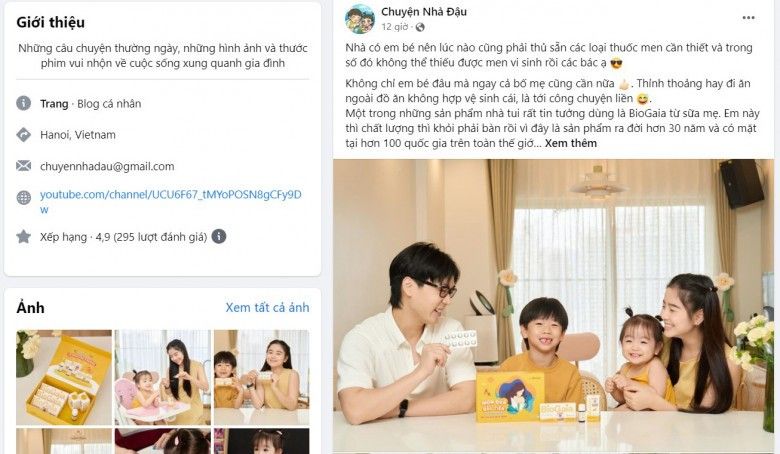Open Xem tất cả ảnh link
The image size is (780, 454).
click(267, 308)
